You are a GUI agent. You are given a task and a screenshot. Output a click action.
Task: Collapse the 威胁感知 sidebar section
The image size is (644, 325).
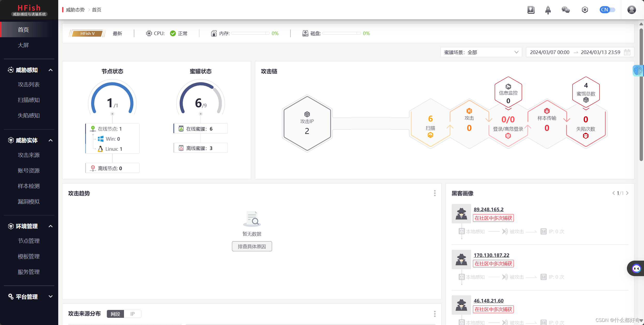(x=50, y=70)
